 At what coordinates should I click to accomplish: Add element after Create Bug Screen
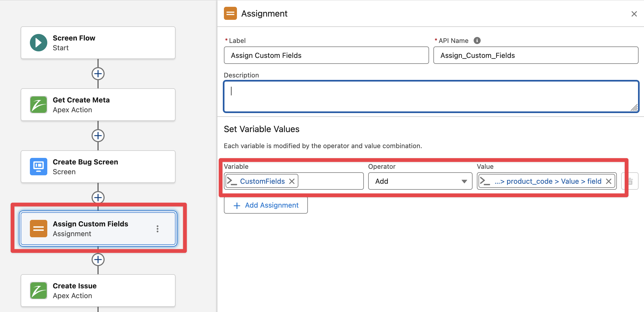pos(98,197)
